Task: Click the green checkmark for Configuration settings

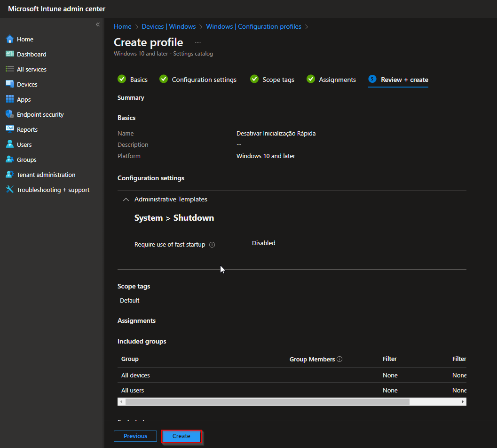Action: [x=164, y=79]
